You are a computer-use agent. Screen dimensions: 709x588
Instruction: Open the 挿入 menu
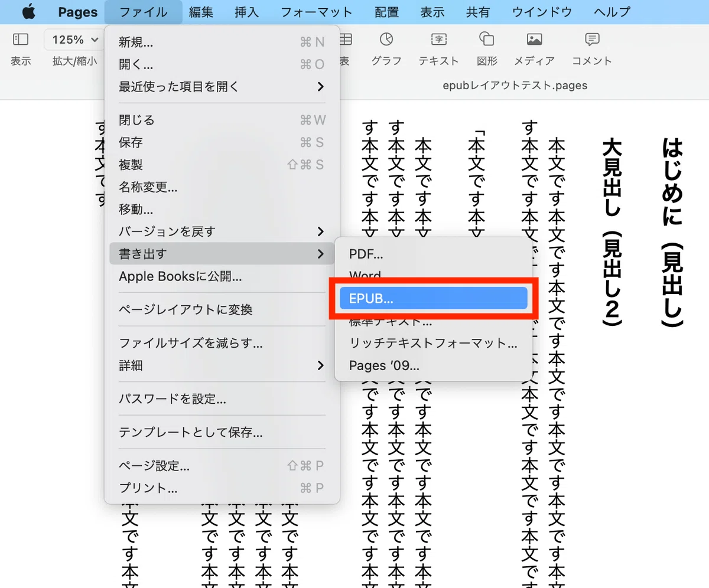coord(247,12)
